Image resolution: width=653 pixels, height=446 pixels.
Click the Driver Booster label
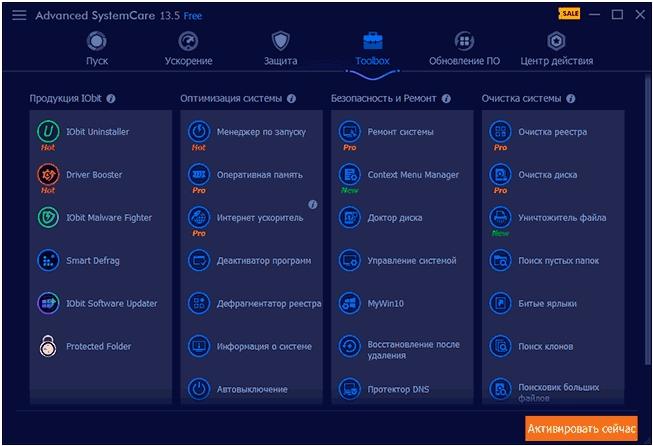[94, 174]
